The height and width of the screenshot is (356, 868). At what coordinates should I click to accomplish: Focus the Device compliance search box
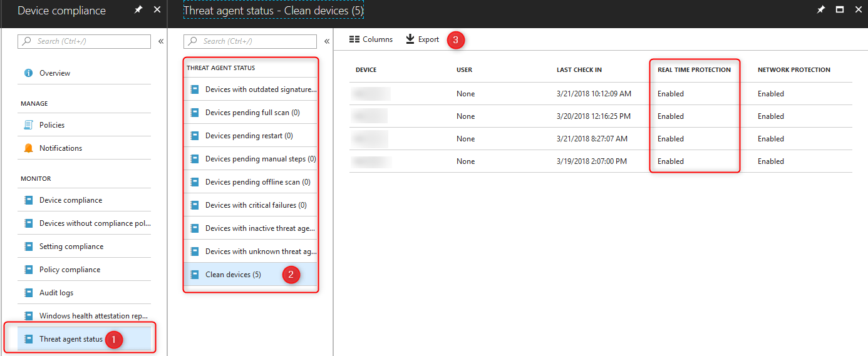coord(85,41)
